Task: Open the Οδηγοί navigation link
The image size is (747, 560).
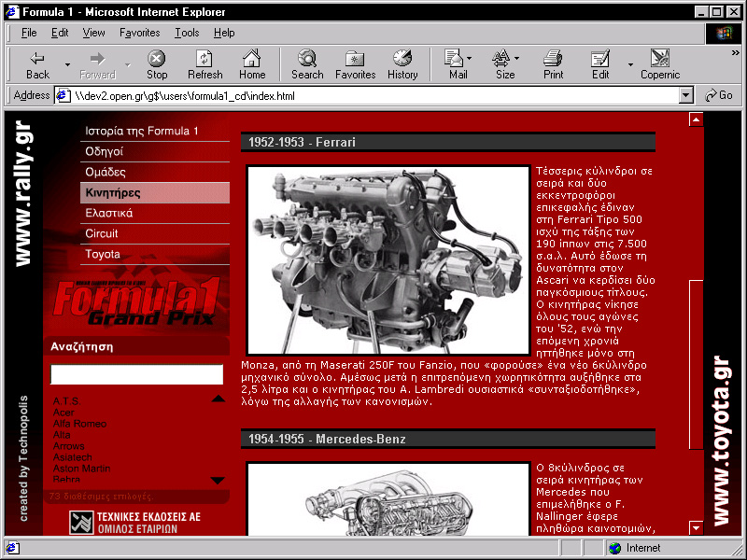Action: pos(155,151)
